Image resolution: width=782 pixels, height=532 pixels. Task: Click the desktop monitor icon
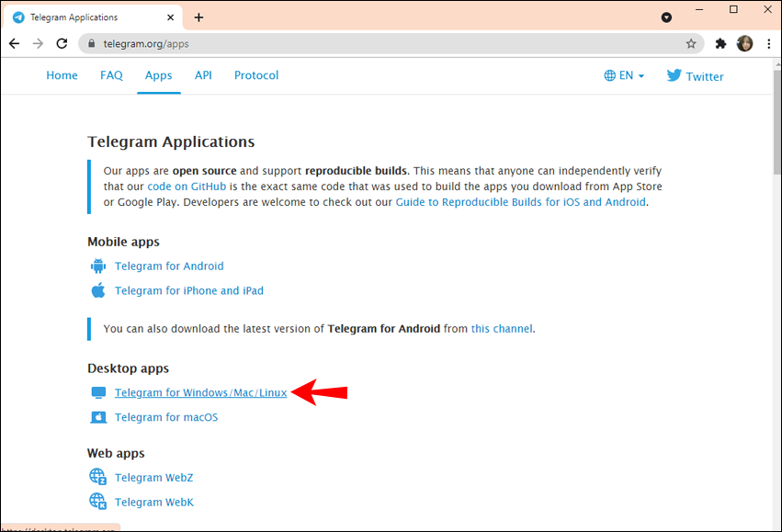tap(98, 392)
